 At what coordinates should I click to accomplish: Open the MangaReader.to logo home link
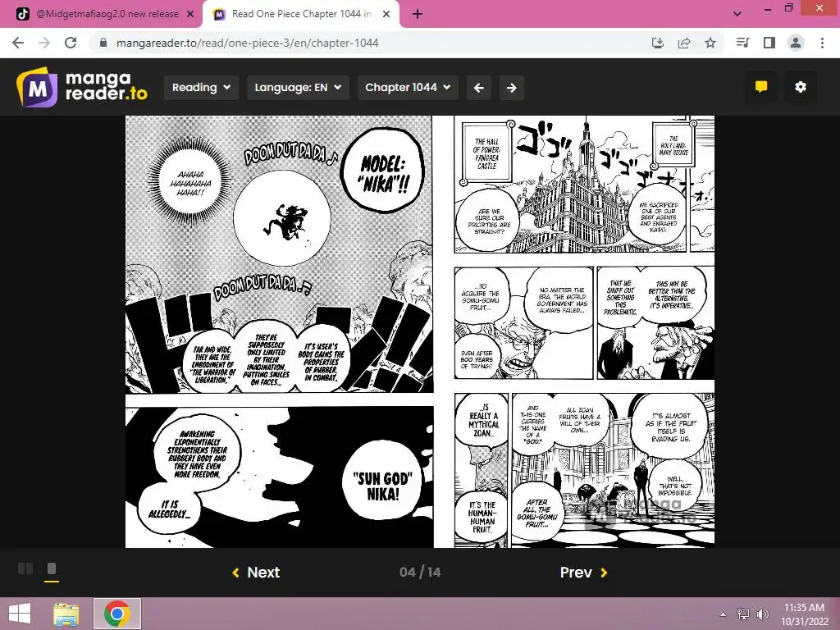(81, 87)
